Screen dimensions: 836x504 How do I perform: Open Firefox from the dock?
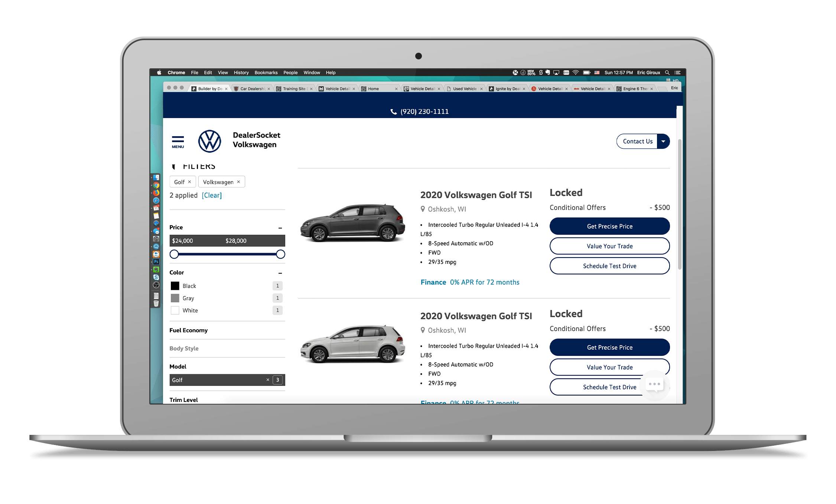[156, 193]
